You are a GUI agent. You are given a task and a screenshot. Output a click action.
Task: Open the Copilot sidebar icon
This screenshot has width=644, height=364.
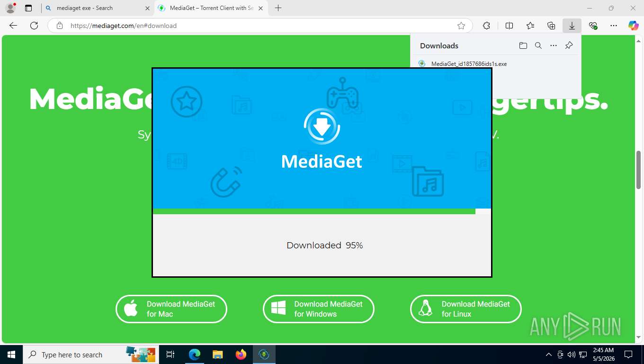[634, 26]
